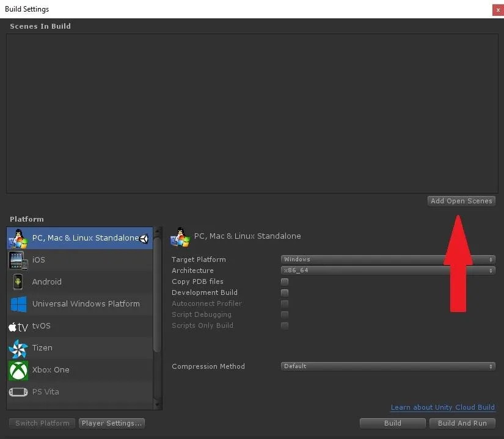
Task: Click the Target Platform label
Action: [x=199, y=259]
